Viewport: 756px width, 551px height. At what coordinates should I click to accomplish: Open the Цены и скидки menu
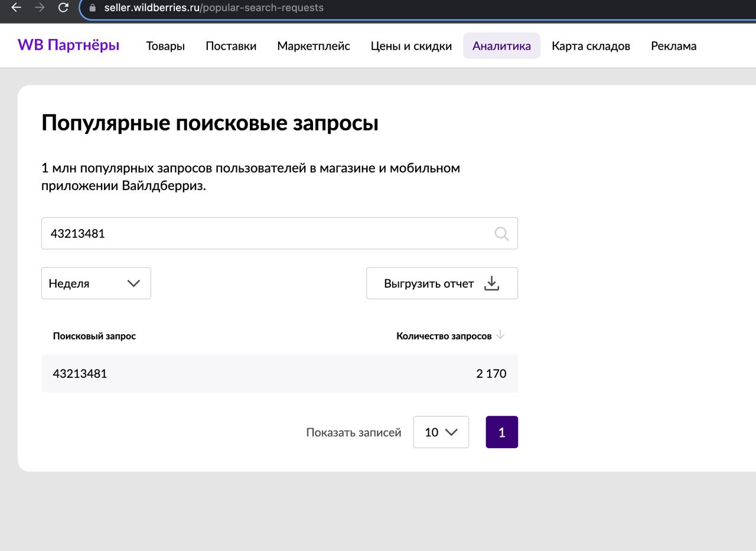(x=411, y=46)
